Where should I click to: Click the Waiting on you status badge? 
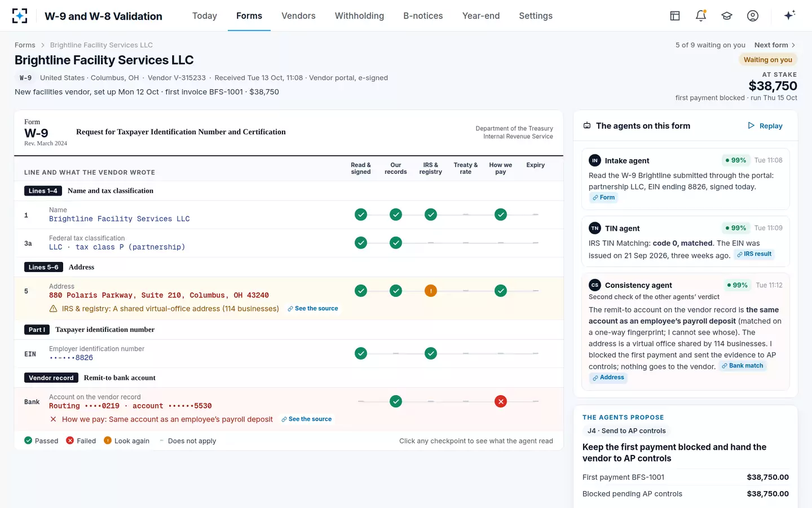click(767, 60)
